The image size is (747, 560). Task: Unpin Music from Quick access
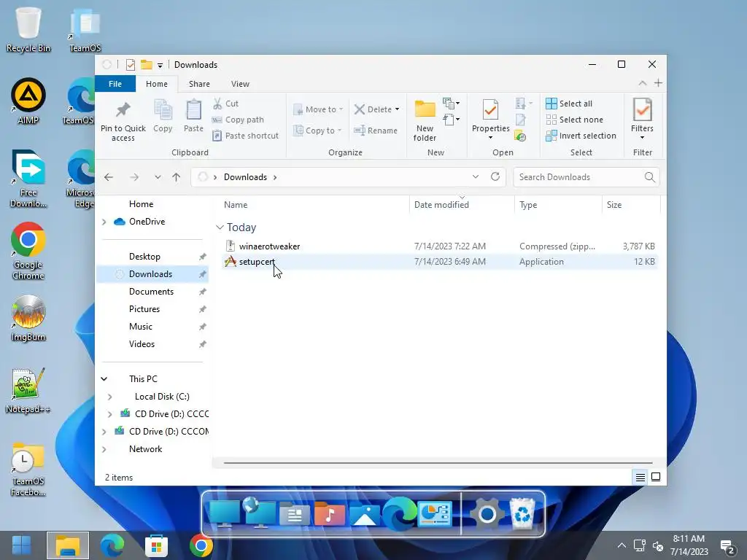[x=203, y=327]
